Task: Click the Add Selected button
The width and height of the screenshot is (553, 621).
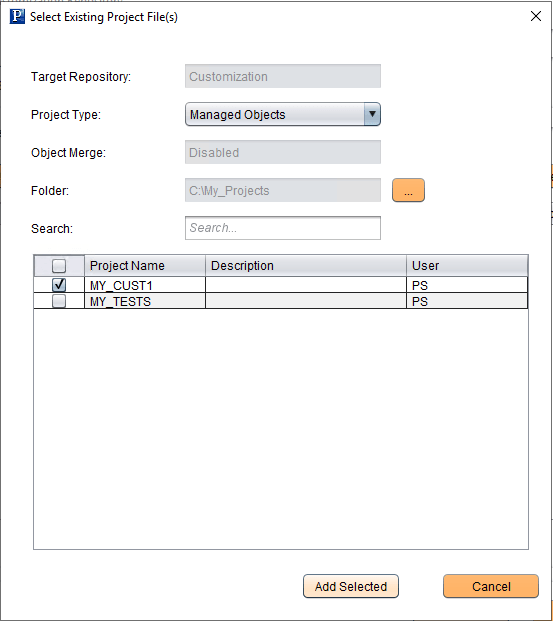Action: 351,586
